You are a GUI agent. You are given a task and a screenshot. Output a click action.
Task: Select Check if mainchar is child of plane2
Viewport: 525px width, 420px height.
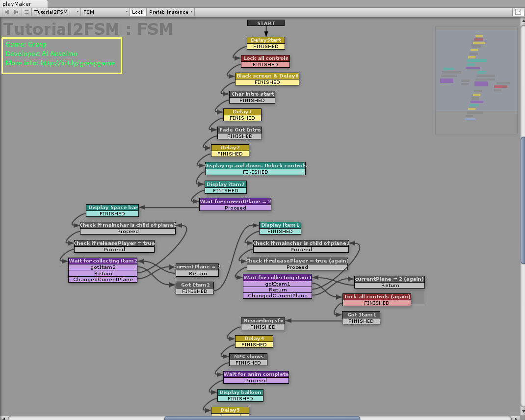click(128, 225)
